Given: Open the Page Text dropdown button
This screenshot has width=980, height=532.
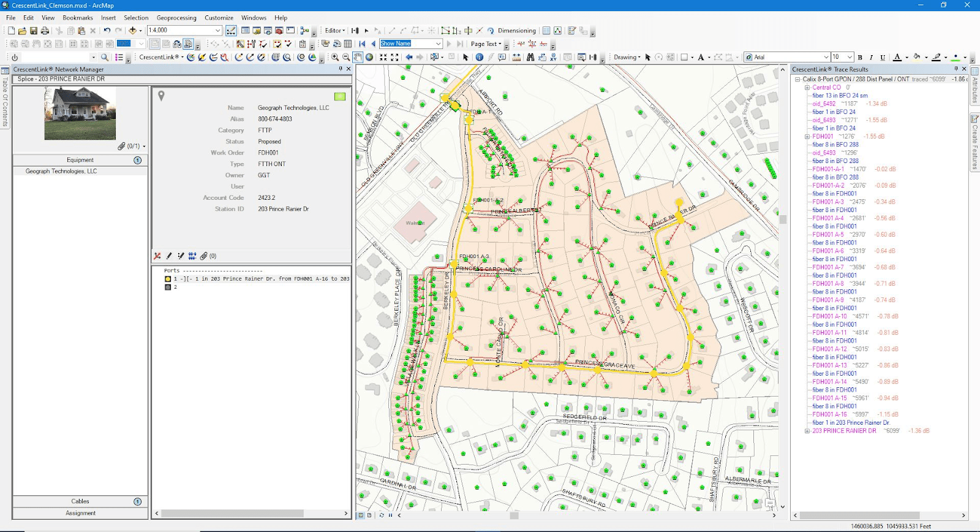Looking at the screenshot, I should [x=486, y=44].
